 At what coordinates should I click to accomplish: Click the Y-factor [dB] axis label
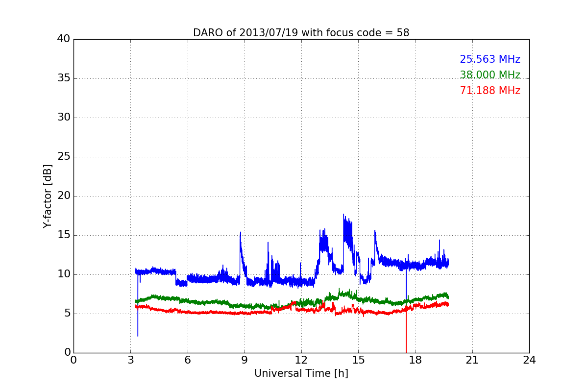point(48,196)
